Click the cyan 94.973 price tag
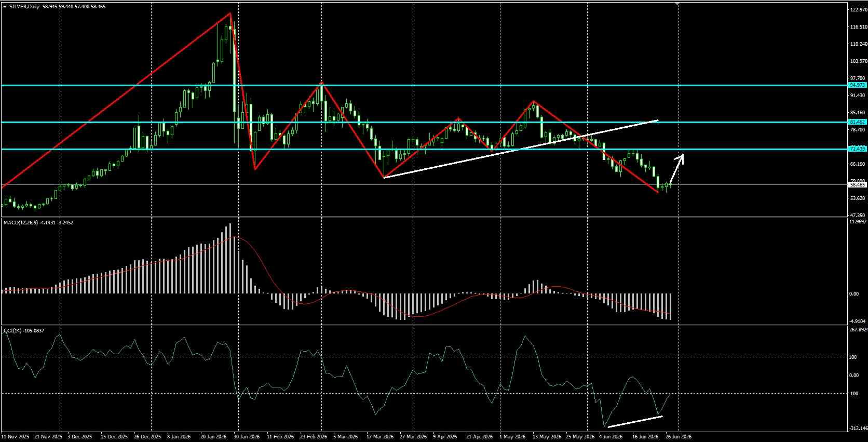The width and height of the screenshot is (868, 442). click(857, 85)
